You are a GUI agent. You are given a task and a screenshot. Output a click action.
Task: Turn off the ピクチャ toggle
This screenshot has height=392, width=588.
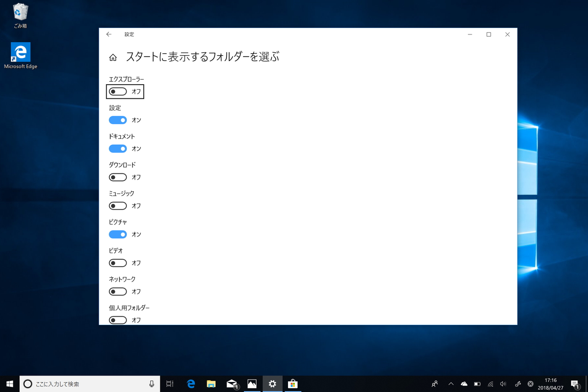[118, 234]
